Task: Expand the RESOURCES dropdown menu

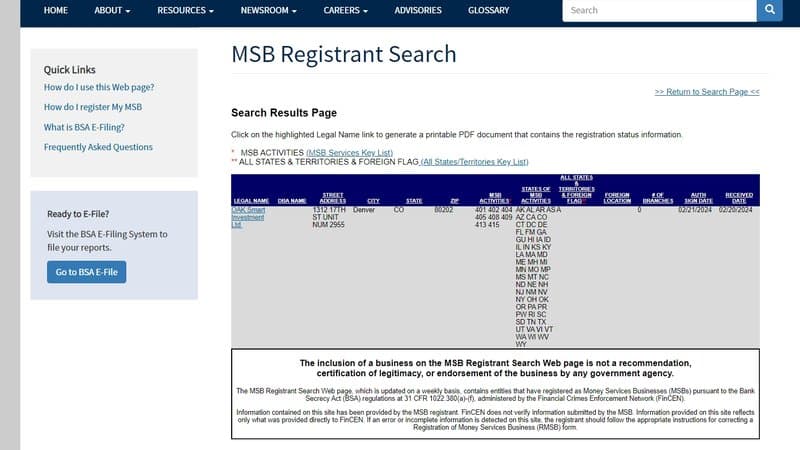Action: point(185,10)
